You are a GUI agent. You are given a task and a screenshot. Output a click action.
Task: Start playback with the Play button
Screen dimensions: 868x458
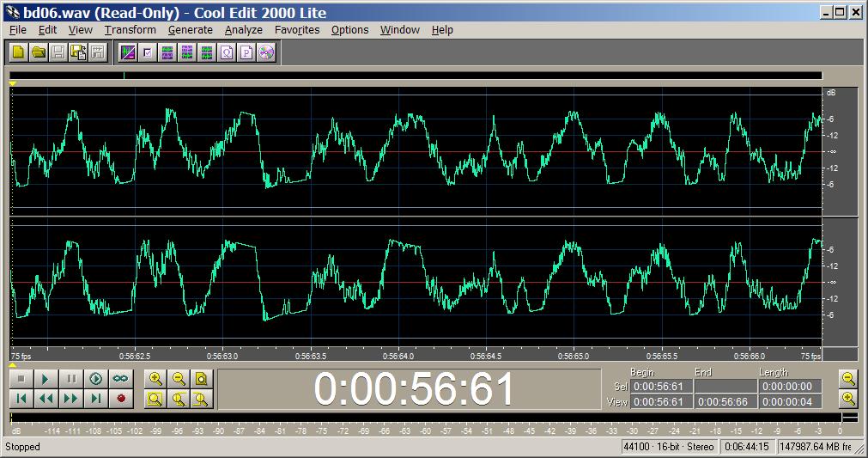point(46,379)
